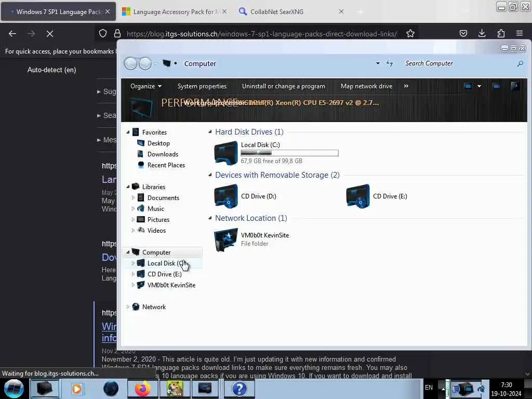Stop loading the Firefox page

(x=50, y=34)
